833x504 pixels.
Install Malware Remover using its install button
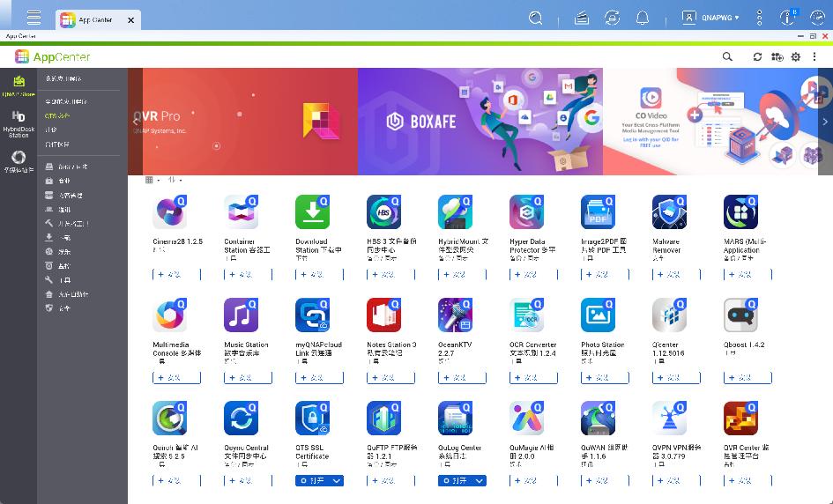[676, 275]
